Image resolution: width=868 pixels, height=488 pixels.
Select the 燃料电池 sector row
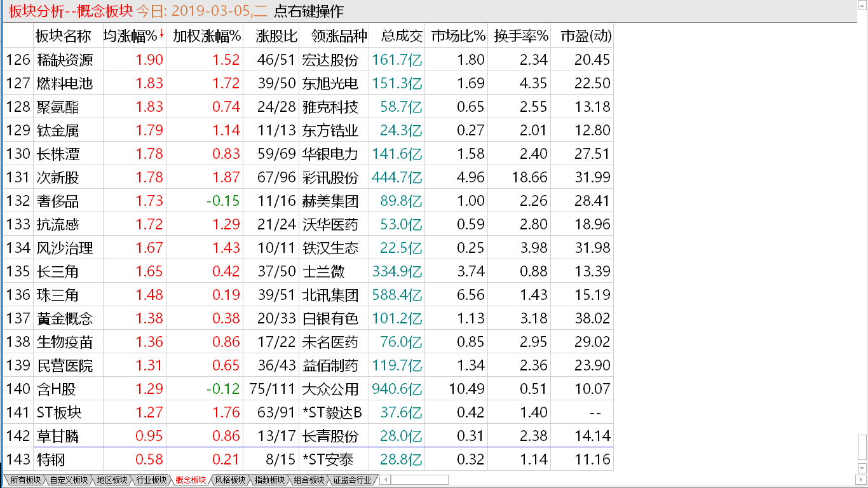click(x=308, y=83)
